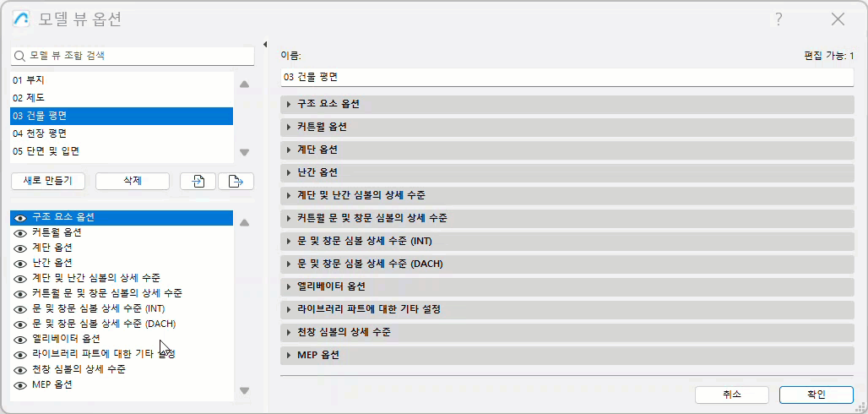Select 커튼월 옵션 row in left list

[122, 233]
